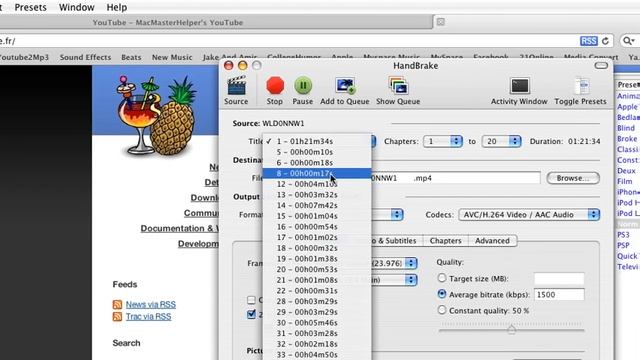Viewport: 640px width, 360px height.
Task: Click the HandBrake cocktail and pineapple logo
Action: [156, 115]
